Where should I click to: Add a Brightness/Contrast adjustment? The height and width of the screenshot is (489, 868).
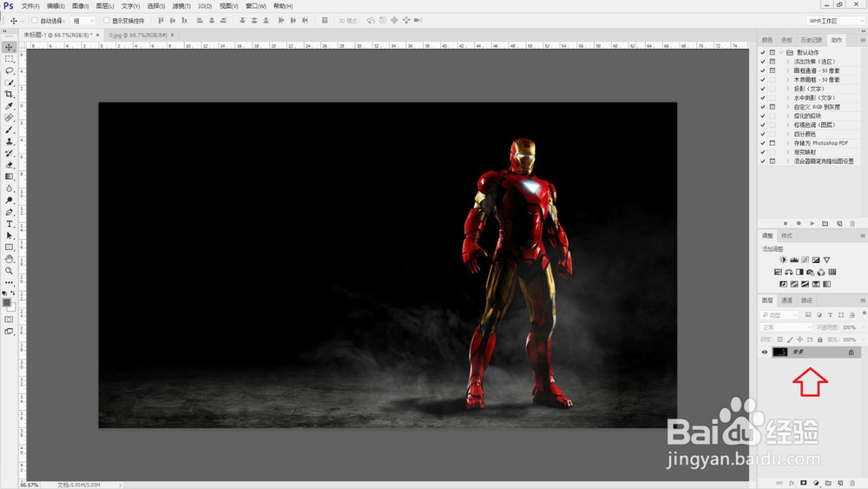pos(783,260)
